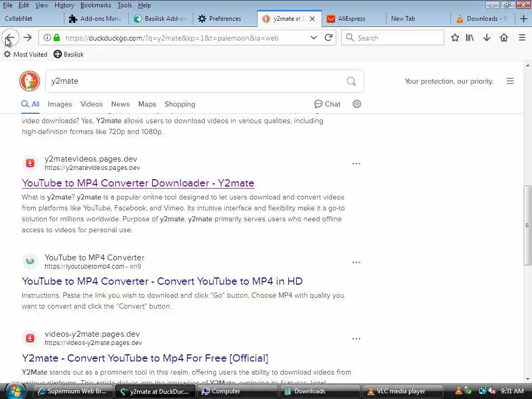Screen dimensions: 532x399
Task: Open a new tab with plus button
Action: point(524,19)
